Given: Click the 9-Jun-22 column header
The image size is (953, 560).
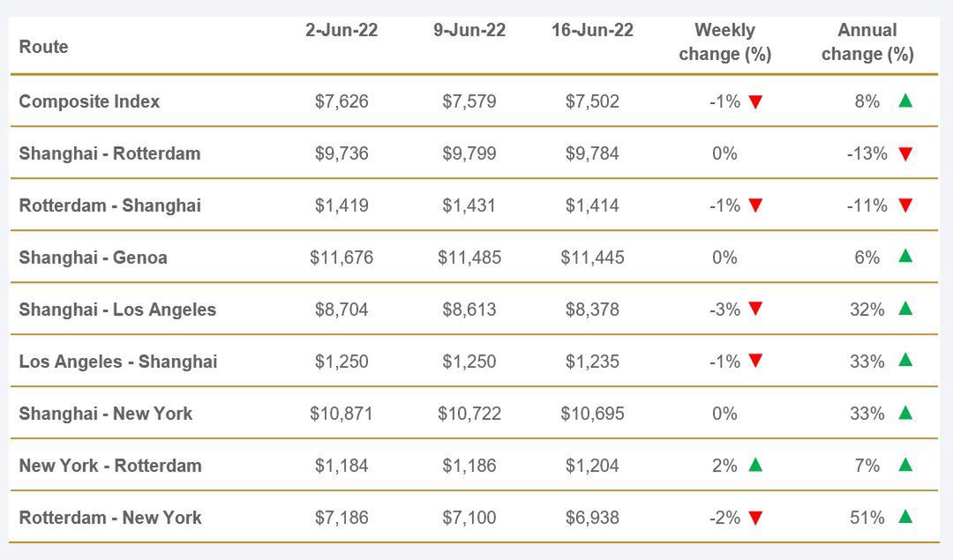Looking at the screenshot, I should pos(469,30).
